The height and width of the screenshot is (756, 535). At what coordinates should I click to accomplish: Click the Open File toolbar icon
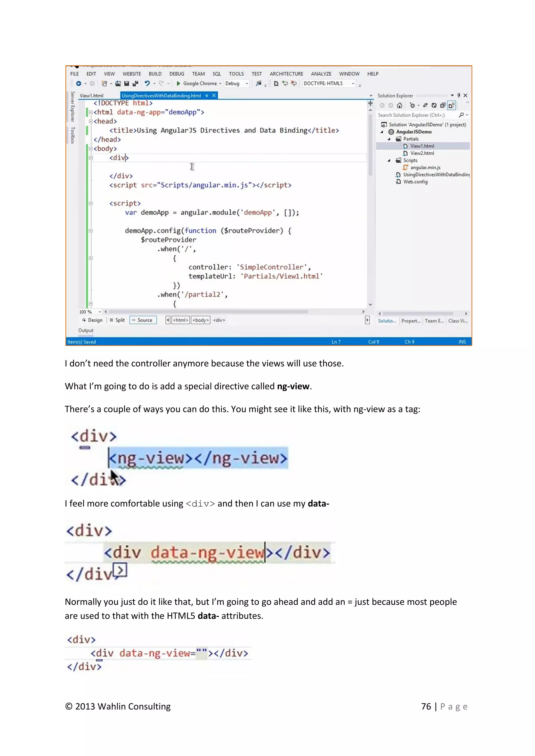point(118,84)
